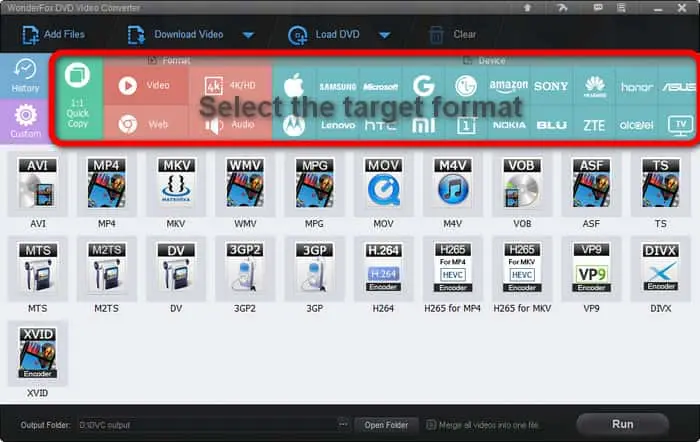This screenshot has width=700, height=442.
Task: Choose the MTS camcorder format
Action: point(38,268)
